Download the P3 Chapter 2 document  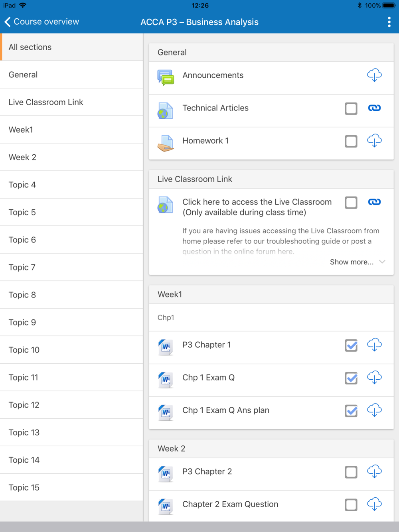tap(374, 472)
